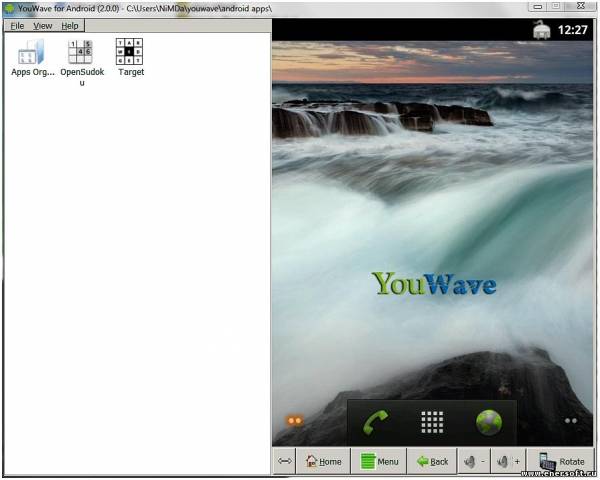Image resolution: width=600 pixels, height=480 pixels.
Task: Maximize the YouWave window
Action: [x=556, y=6]
